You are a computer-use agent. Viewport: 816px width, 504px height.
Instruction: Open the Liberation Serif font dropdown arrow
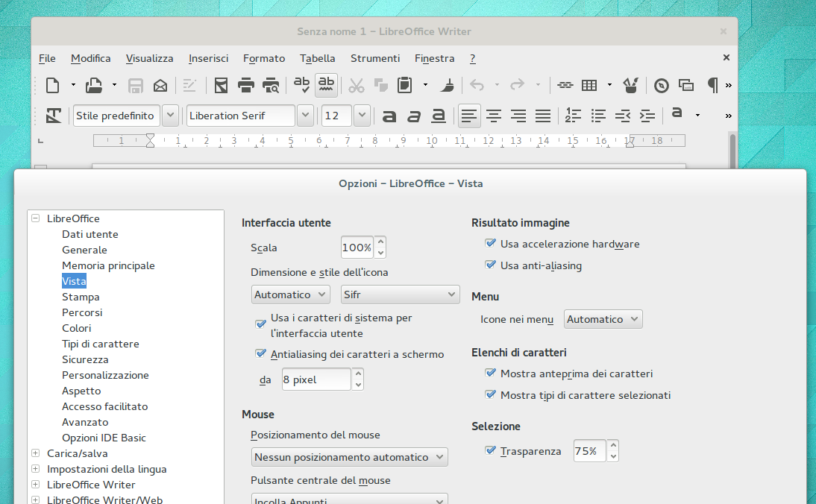[x=305, y=116]
